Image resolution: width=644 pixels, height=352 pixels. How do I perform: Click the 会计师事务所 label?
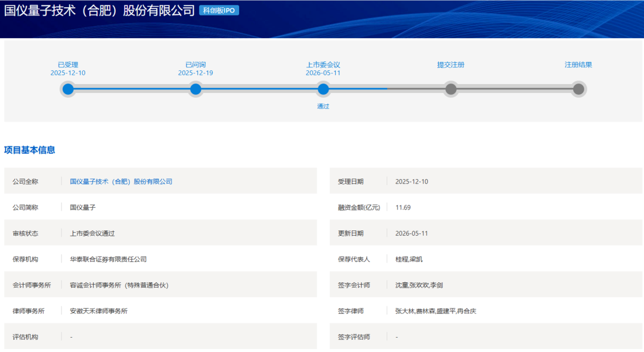point(32,285)
